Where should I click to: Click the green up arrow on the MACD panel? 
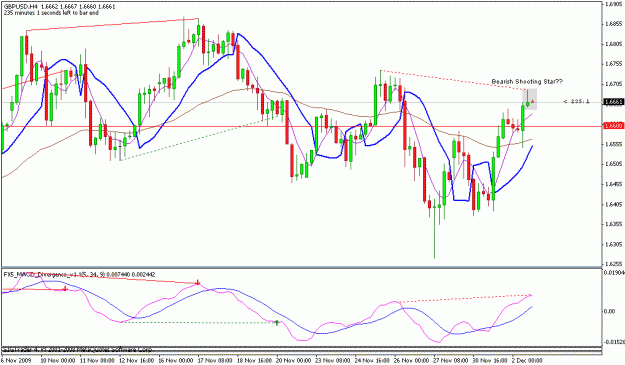click(x=277, y=322)
